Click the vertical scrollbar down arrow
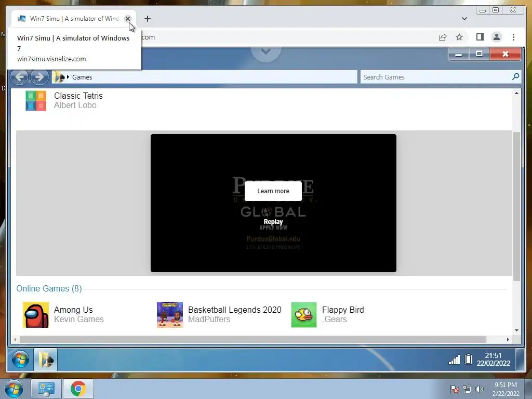This screenshot has width=532, height=399. [x=516, y=330]
